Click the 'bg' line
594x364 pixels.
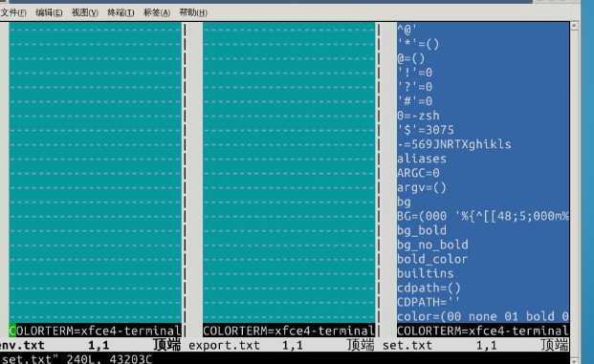(x=404, y=202)
